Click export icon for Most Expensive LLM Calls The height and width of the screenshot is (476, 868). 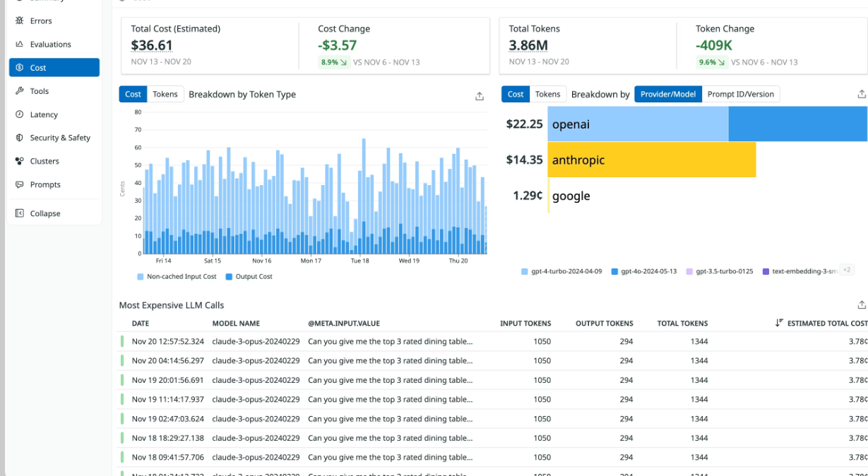(861, 305)
